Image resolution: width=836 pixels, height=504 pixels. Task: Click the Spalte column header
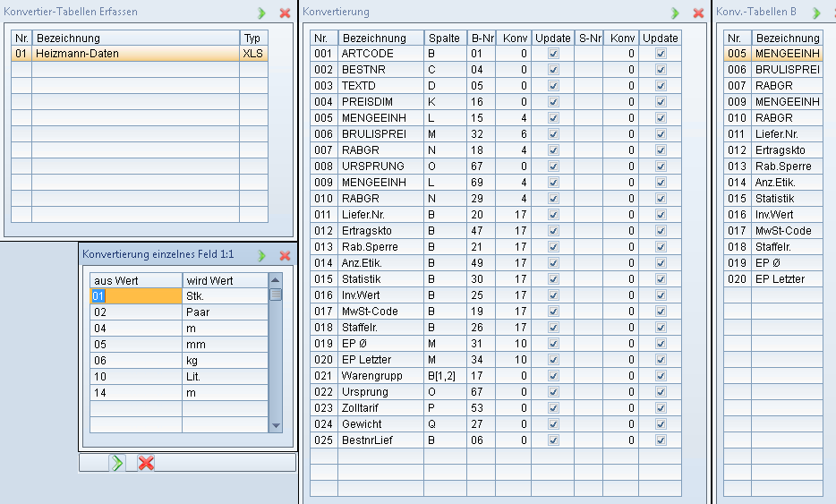point(444,38)
